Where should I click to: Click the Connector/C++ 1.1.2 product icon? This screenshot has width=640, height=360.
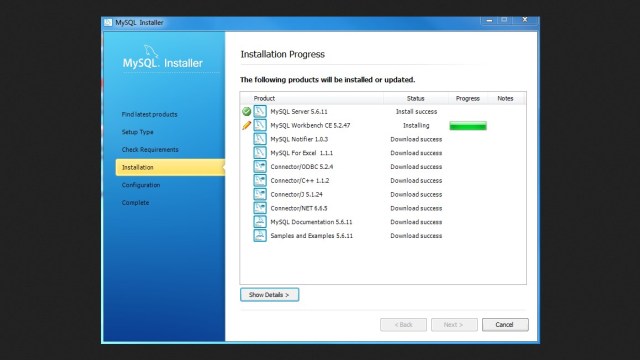[x=260, y=180]
